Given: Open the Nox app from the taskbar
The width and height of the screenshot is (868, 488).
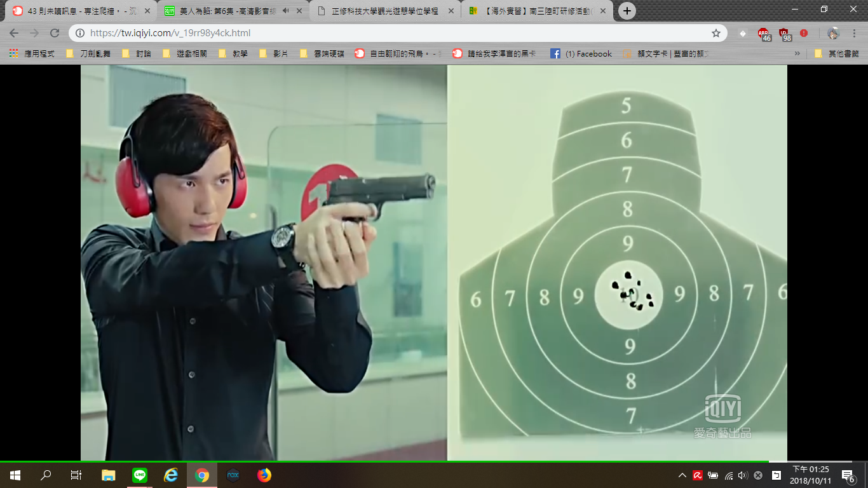Looking at the screenshot, I should [x=233, y=475].
